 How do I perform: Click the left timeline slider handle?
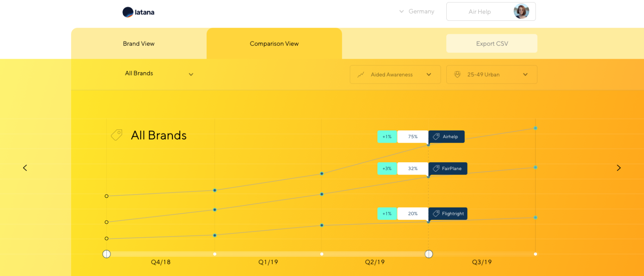[107, 254]
